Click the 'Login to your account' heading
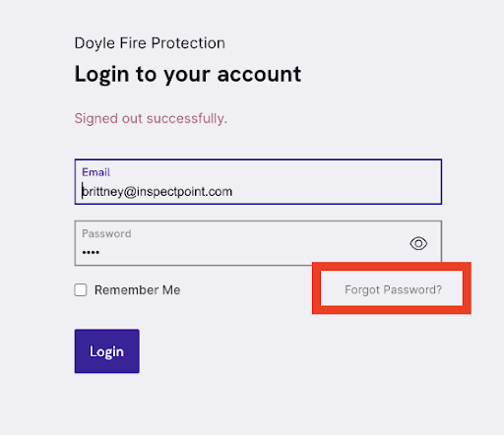Image resolution: width=504 pixels, height=435 pixels. (188, 75)
